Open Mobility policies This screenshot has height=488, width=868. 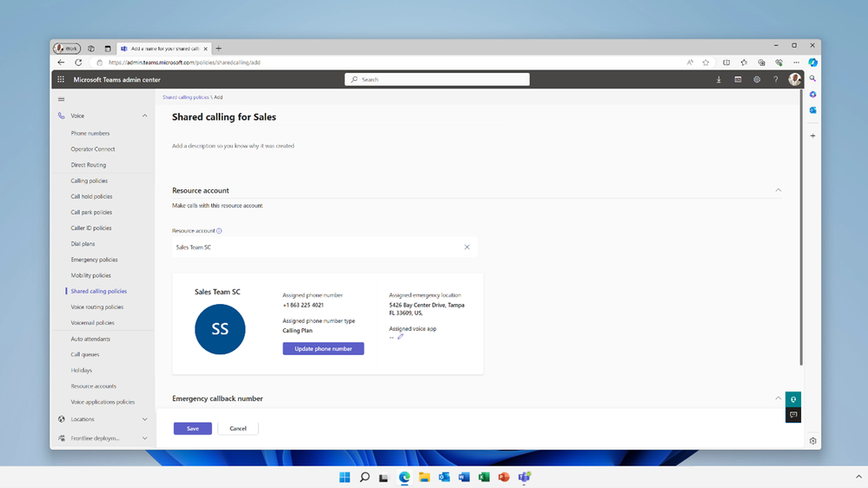90,275
